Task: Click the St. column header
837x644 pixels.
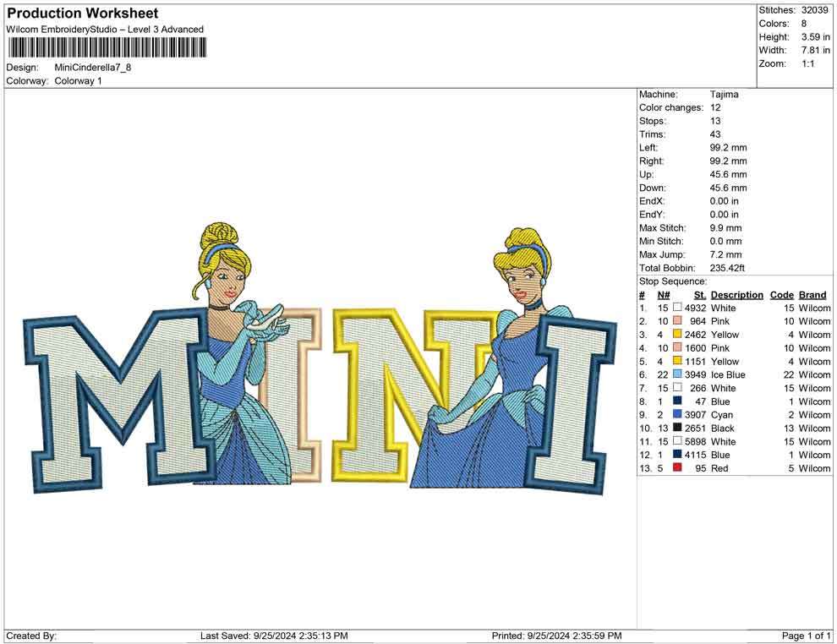Action: [x=699, y=295]
